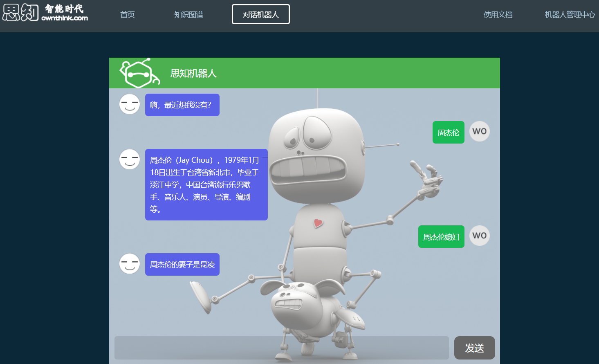Image resolution: width=599 pixels, height=364 pixels.
Task: Click bot avatar beside the Jay Chou biography
Action: click(x=130, y=159)
